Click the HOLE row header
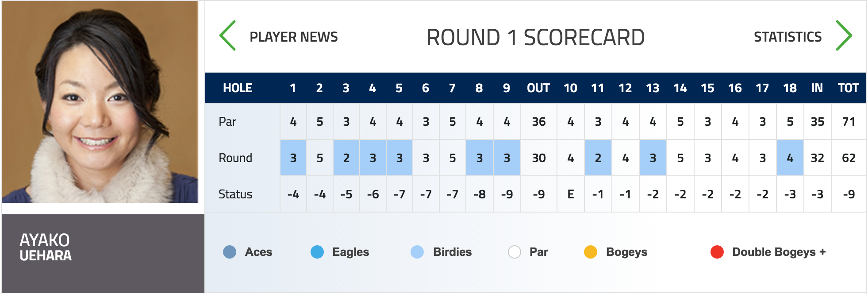Image resolution: width=868 pixels, height=294 pixels. point(238,88)
